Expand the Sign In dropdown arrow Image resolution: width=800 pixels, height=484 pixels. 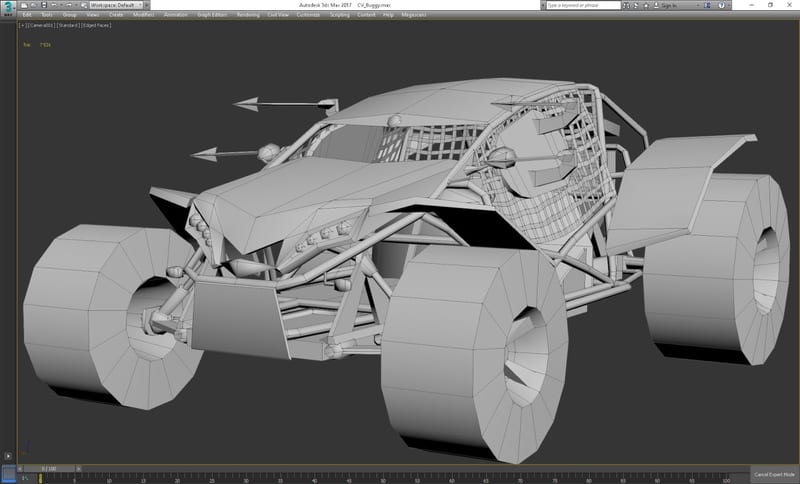pyautogui.click(x=698, y=5)
